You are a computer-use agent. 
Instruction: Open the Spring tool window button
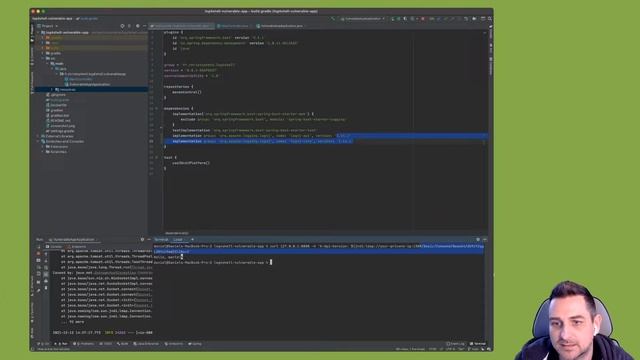pos(195,344)
